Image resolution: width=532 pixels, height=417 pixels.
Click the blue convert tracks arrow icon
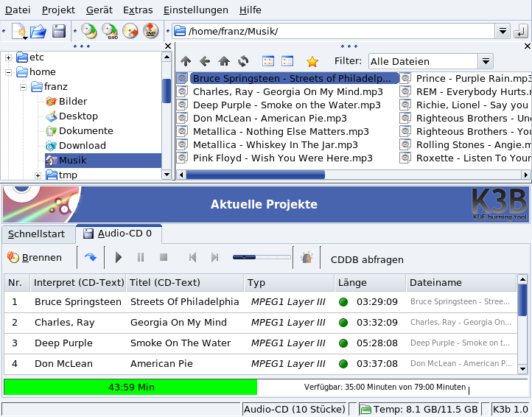[91, 258]
